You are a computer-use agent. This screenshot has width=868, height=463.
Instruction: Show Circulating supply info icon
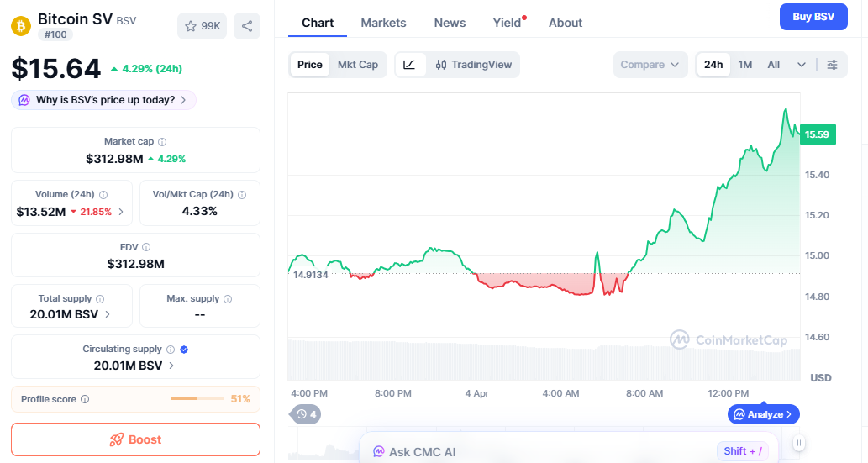171,350
